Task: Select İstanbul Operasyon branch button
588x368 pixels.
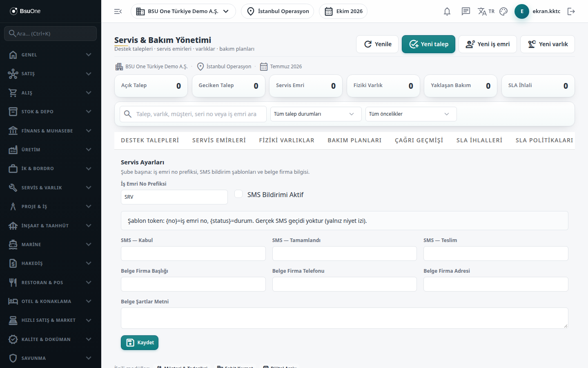Action: coord(277,11)
